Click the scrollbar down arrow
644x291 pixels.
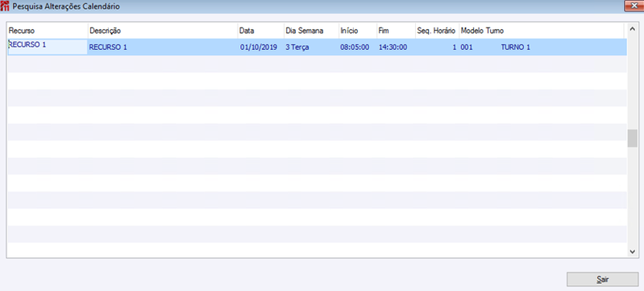(632, 252)
